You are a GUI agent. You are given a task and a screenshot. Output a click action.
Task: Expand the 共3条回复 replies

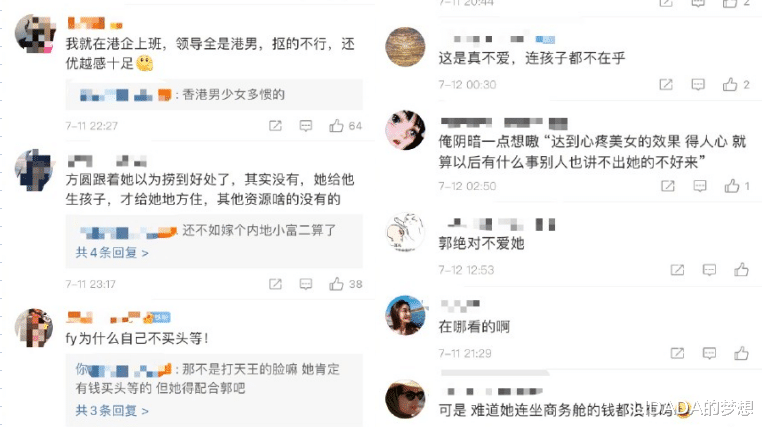pos(112,410)
